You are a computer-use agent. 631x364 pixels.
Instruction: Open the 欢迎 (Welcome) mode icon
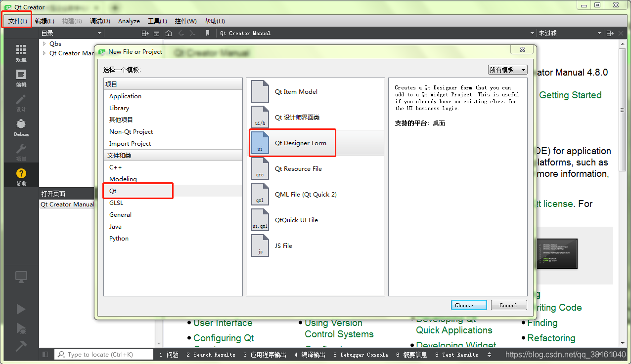[x=21, y=50]
